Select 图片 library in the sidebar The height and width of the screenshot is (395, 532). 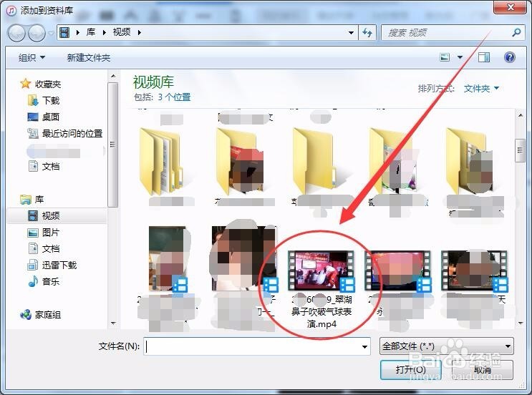[x=44, y=233]
